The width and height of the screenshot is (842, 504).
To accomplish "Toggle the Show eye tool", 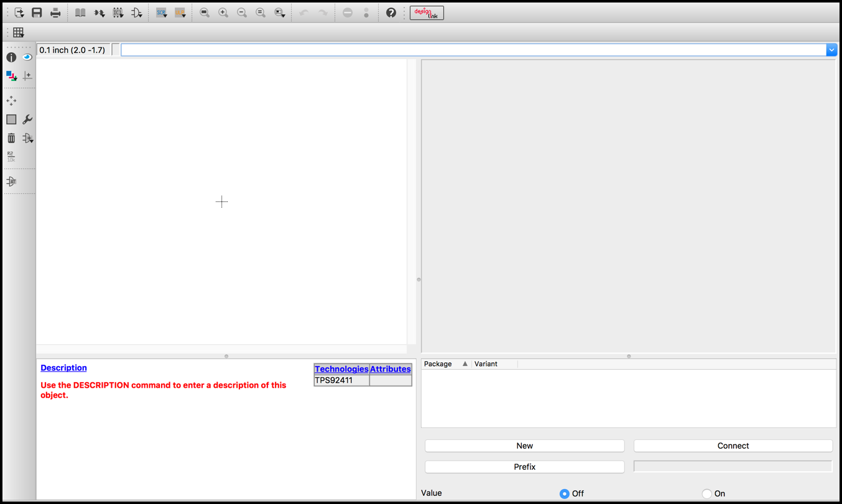I will (27, 57).
